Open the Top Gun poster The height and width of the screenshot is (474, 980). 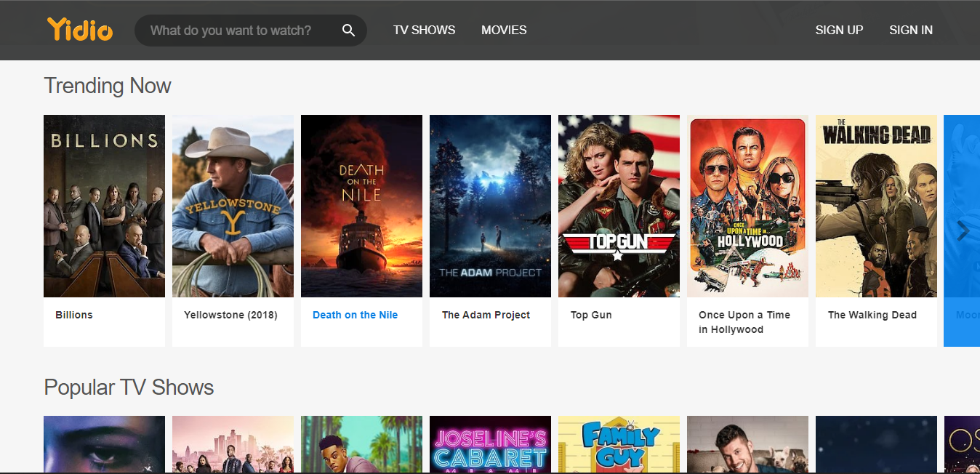tap(619, 206)
